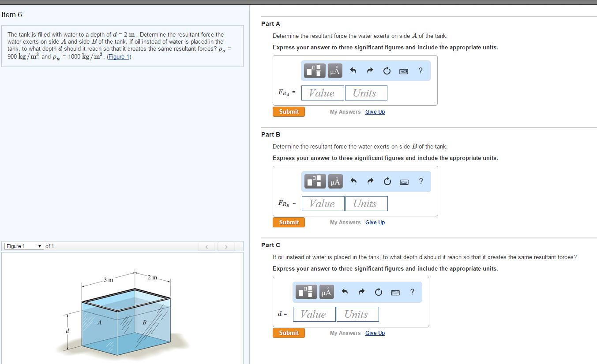The image size is (597, 364).
Task: Focus the FRA Units input field
Action: (366, 93)
